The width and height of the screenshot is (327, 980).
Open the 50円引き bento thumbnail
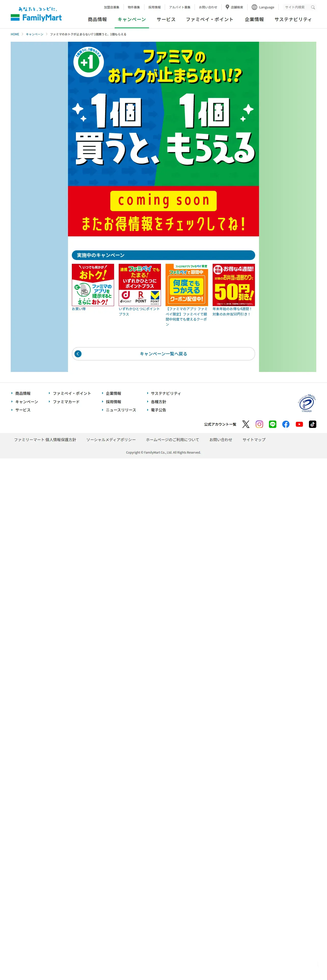[x=234, y=285]
